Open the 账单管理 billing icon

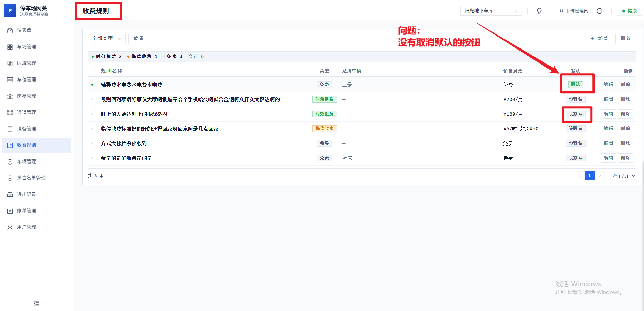click(10, 210)
